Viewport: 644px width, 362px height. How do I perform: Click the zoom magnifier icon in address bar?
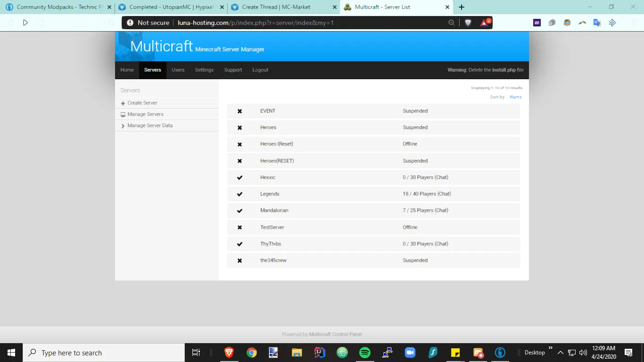click(452, 23)
